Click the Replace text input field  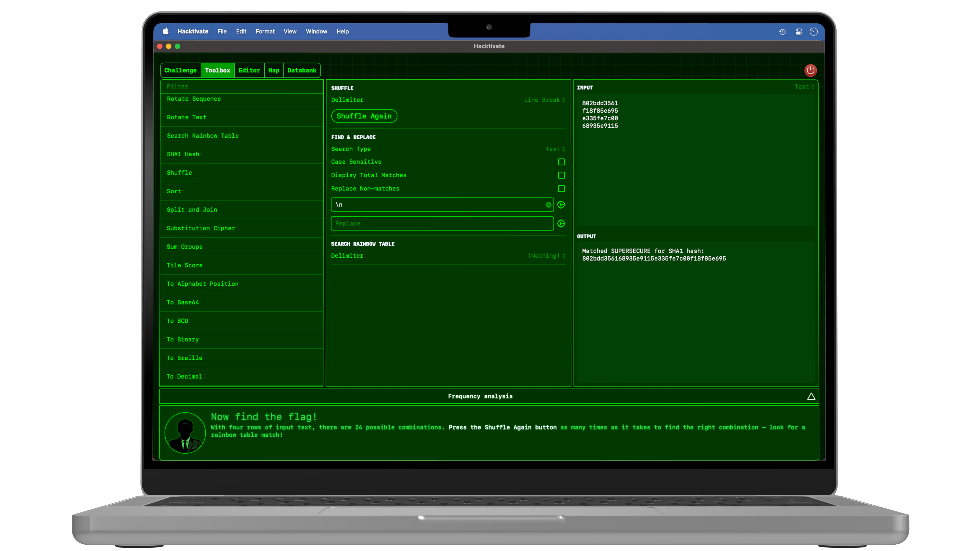click(x=441, y=224)
